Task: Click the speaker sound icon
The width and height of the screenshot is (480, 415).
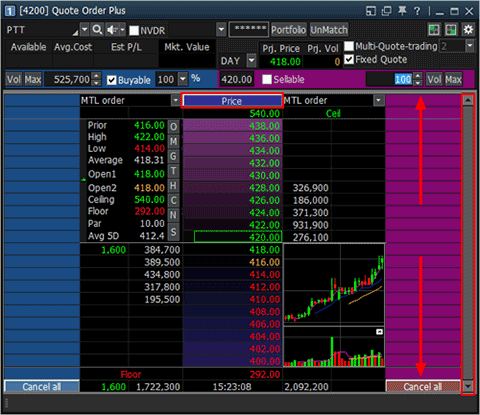Action: pyautogui.click(x=112, y=30)
